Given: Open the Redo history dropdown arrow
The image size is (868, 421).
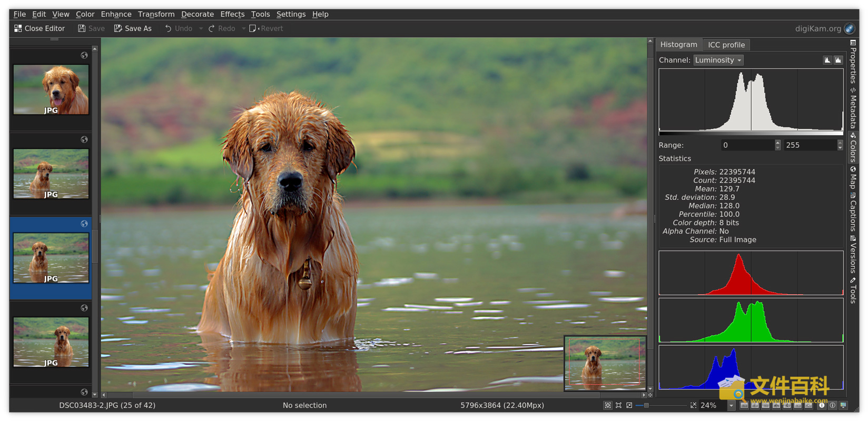Looking at the screenshot, I should point(244,28).
